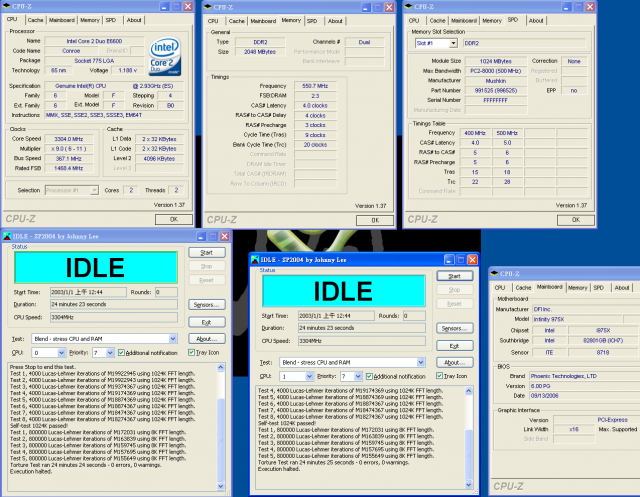
Task: Open Priority dropdown in SP2004 CPU 0 window
Action: pyautogui.click(x=110, y=353)
